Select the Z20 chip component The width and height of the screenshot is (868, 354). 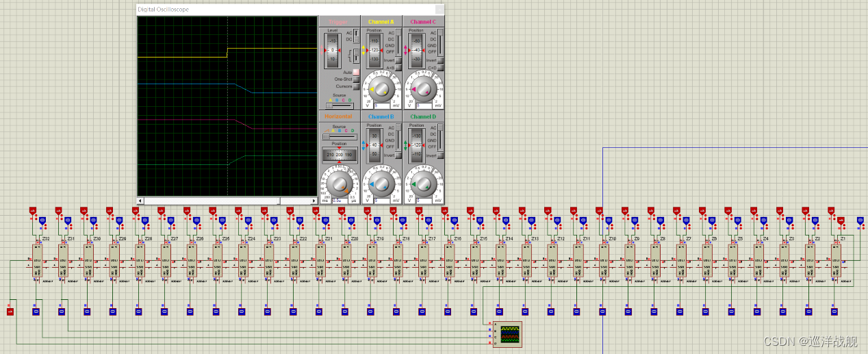click(346, 261)
